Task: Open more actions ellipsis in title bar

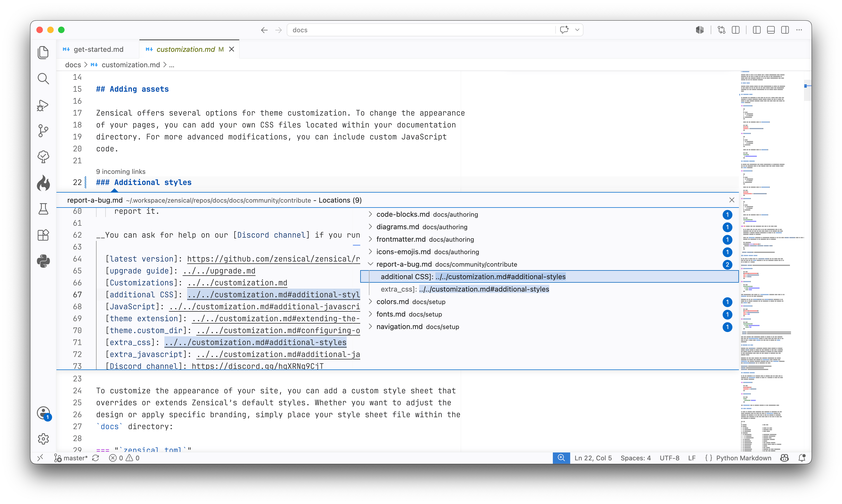Action: pyautogui.click(x=799, y=30)
